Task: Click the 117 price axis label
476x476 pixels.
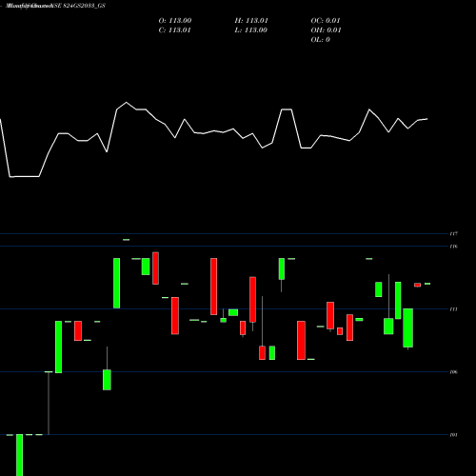Action: 454,234
